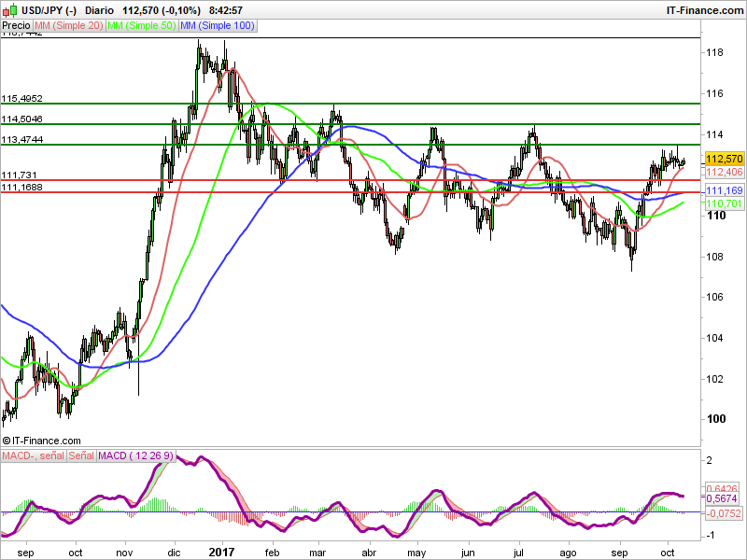Click the USD/JPY (-) instrument title

click(x=49, y=10)
